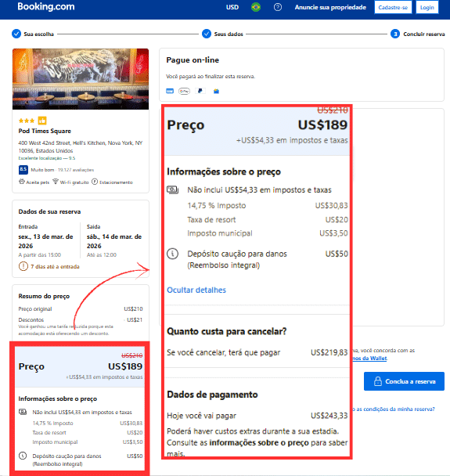Click the Estacionamento parking icon
Screen dimensions: 450x476
(x=95, y=182)
